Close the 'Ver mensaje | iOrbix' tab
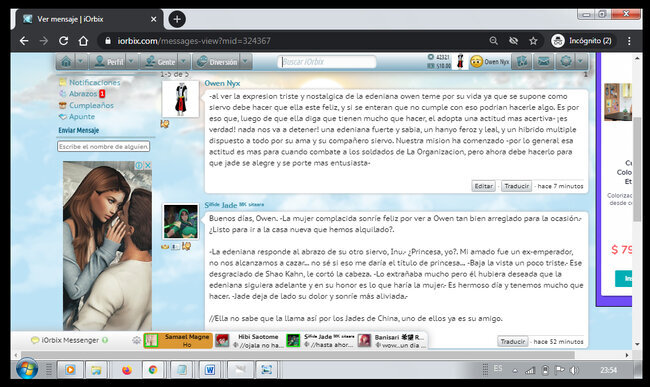The width and height of the screenshot is (650, 387). (x=153, y=19)
